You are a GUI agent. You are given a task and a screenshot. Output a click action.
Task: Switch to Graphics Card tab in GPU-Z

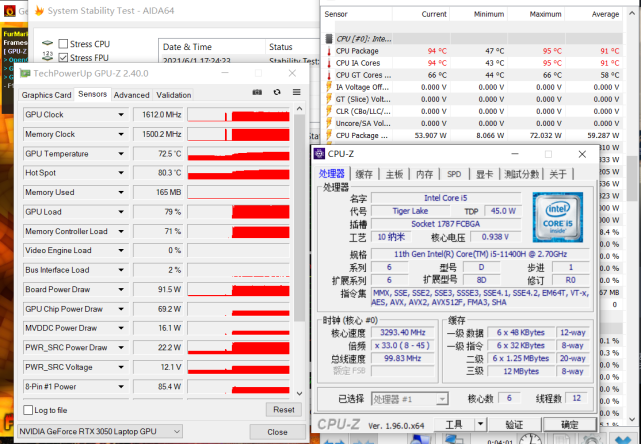46,95
